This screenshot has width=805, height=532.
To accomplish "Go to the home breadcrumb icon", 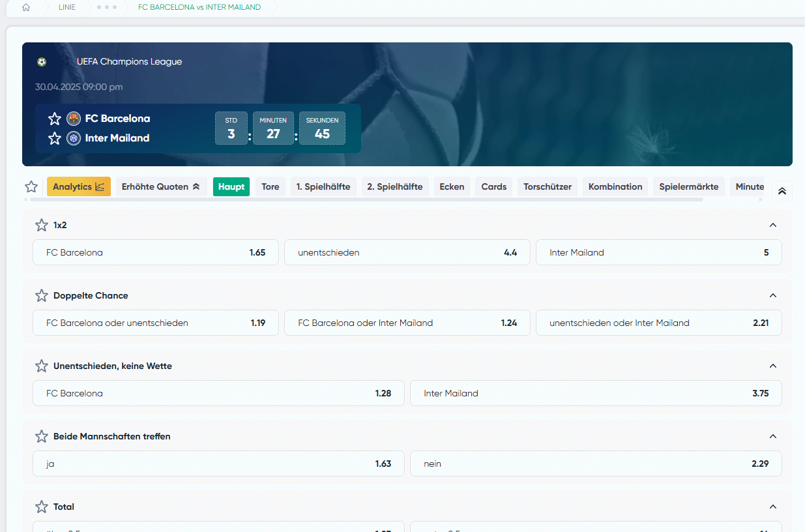I will (26, 7).
